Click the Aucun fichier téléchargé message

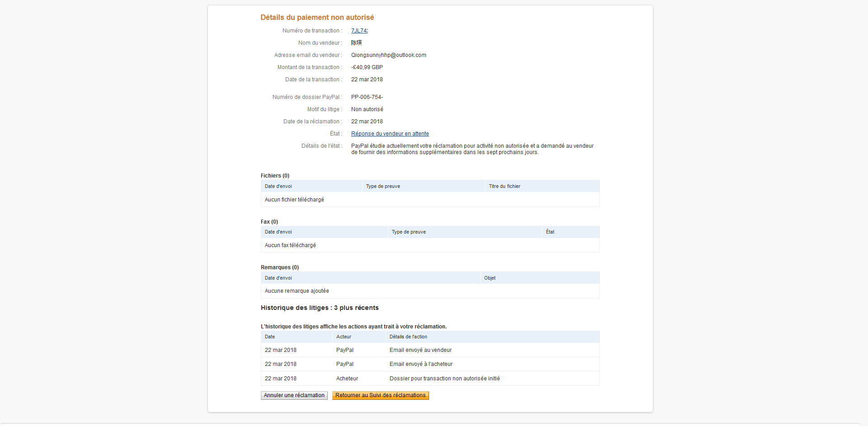pos(294,200)
